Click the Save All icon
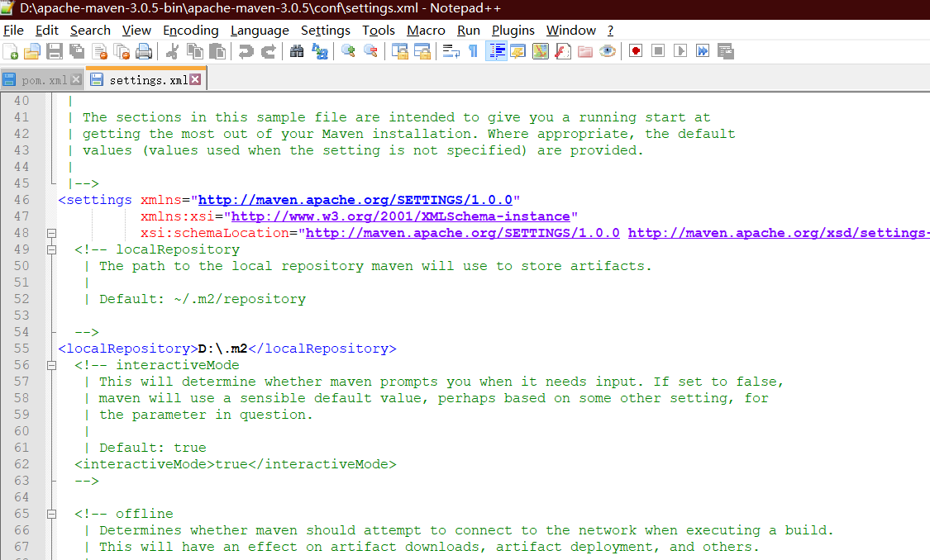Image resolution: width=930 pixels, height=560 pixels. [x=77, y=51]
